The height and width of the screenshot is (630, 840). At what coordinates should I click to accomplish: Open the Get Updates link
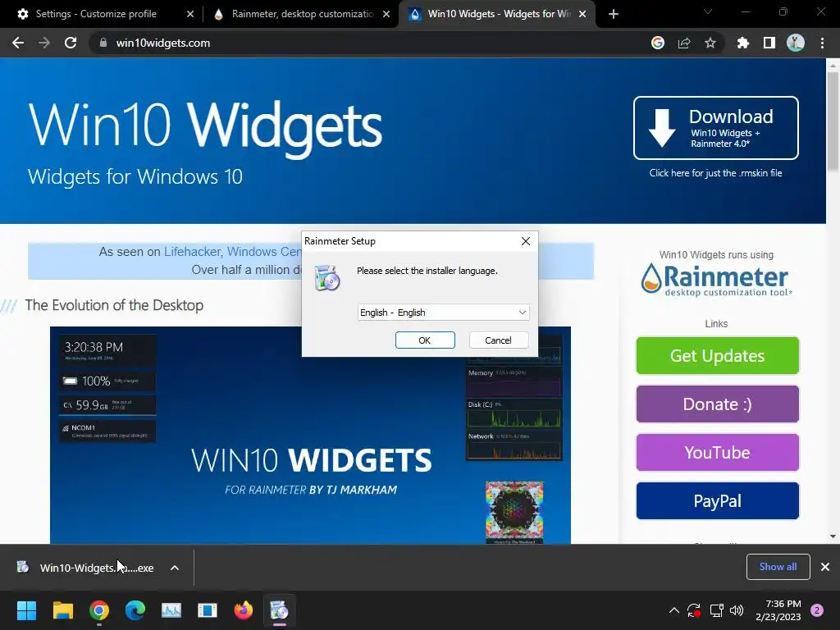(x=717, y=356)
